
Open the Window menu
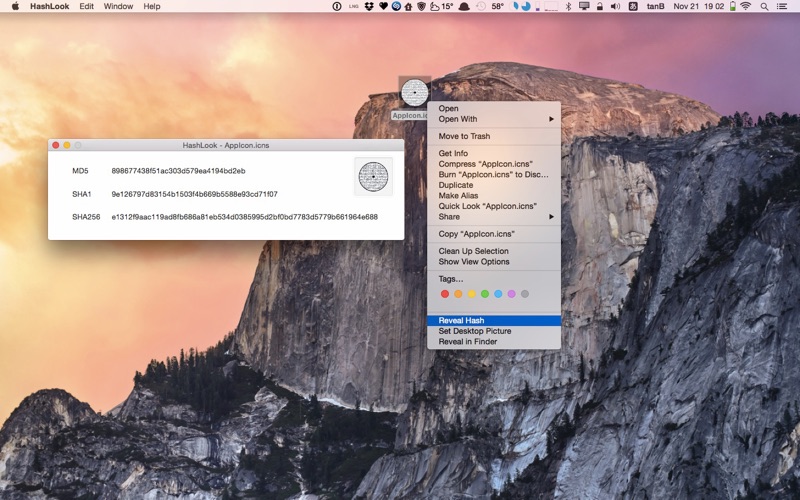(118, 6)
